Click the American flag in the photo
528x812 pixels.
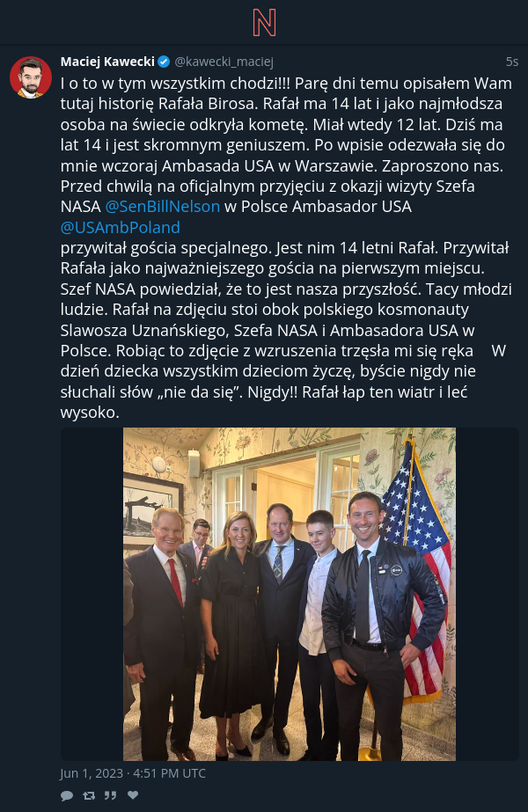(x=414, y=570)
